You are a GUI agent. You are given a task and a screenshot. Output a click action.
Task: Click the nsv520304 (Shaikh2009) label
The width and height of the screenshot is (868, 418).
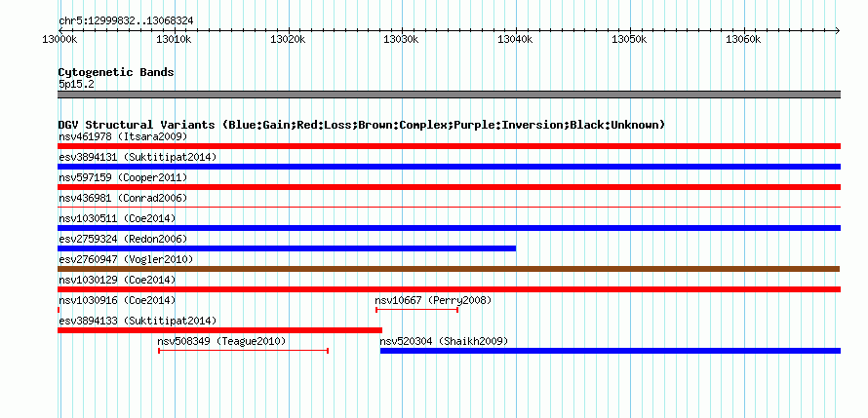tap(444, 341)
